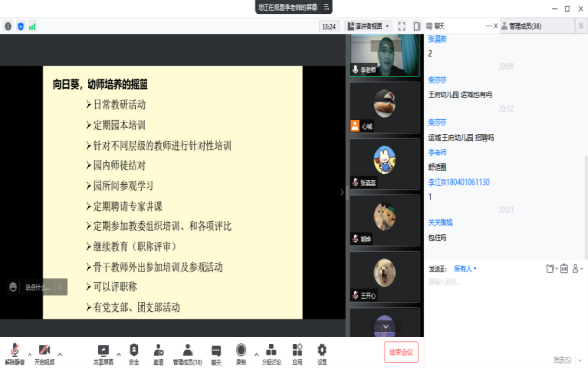Open the settings (设置) gear icon

(x=322, y=354)
